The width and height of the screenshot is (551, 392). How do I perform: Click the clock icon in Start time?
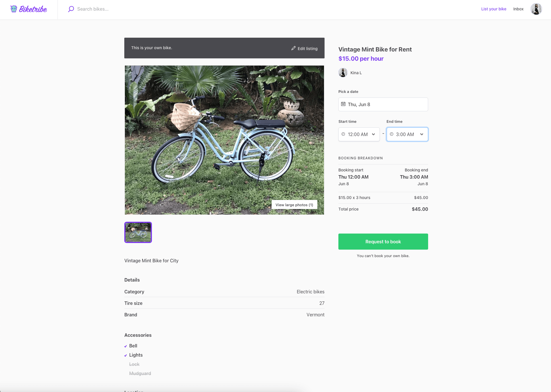pyautogui.click(x=343, y=134)
